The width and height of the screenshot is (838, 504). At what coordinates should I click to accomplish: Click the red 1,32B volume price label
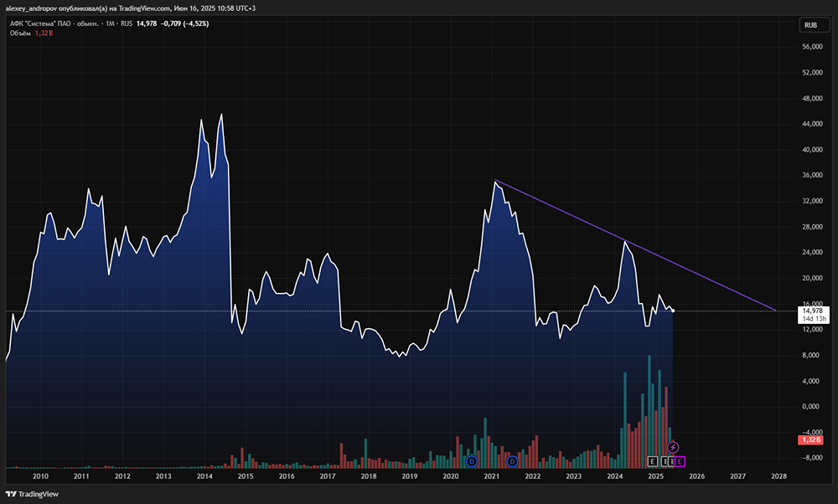pyautogui.click(x=810, y=440)
